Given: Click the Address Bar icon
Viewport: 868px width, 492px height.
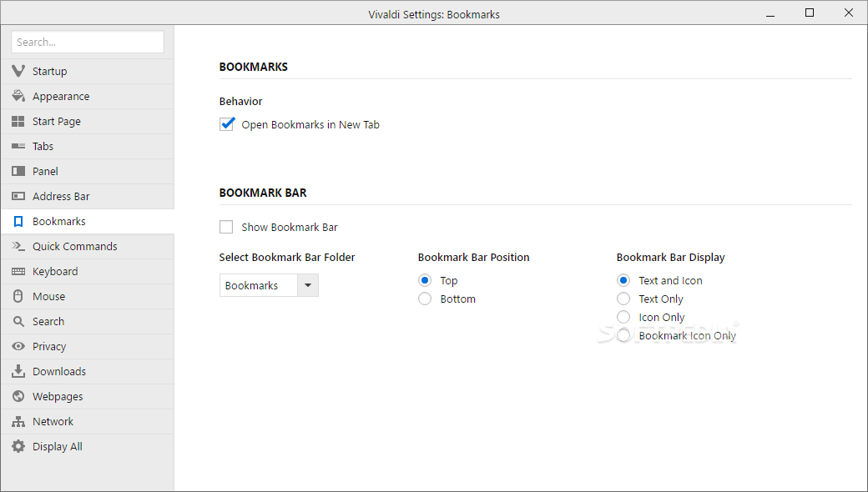Looking at the screenshot, I should (18, 196).
